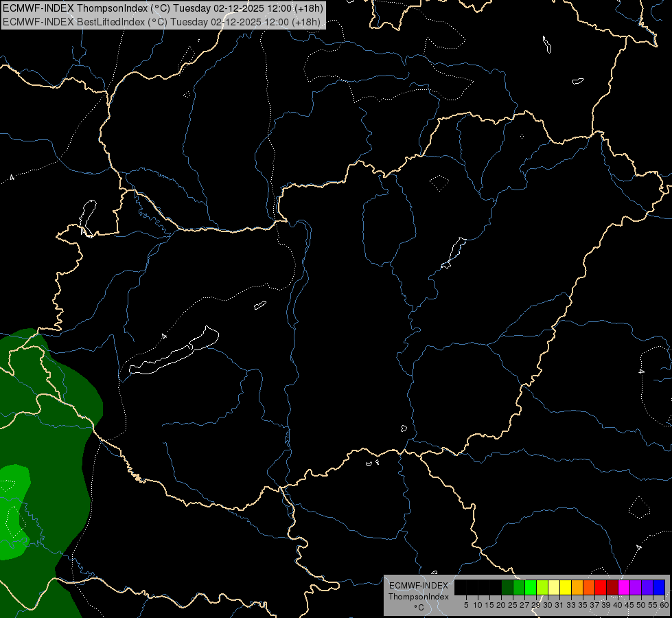Screen dimensions: 672x618
Task: Click the ThompsonIndex title line at top
Action: pyautogui.click(x=163, y=8)
